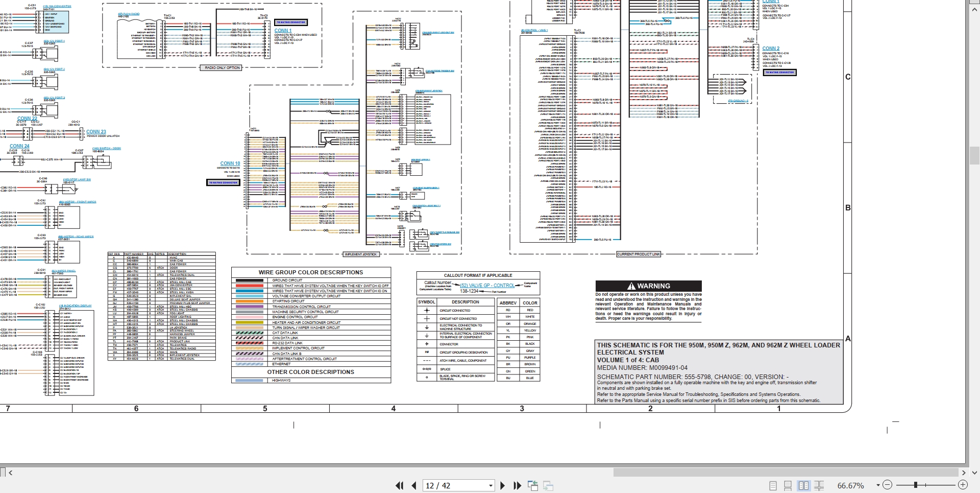The image size is (980, 493).
Task: Switch to continuous facing view mode
Action: [x=819, y=485]
